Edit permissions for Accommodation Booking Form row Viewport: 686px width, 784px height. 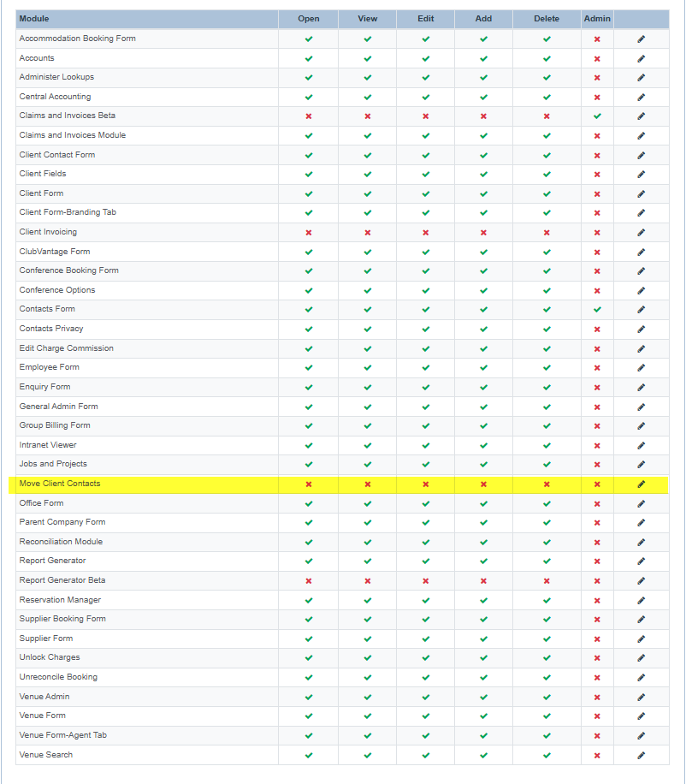(641, 39)
